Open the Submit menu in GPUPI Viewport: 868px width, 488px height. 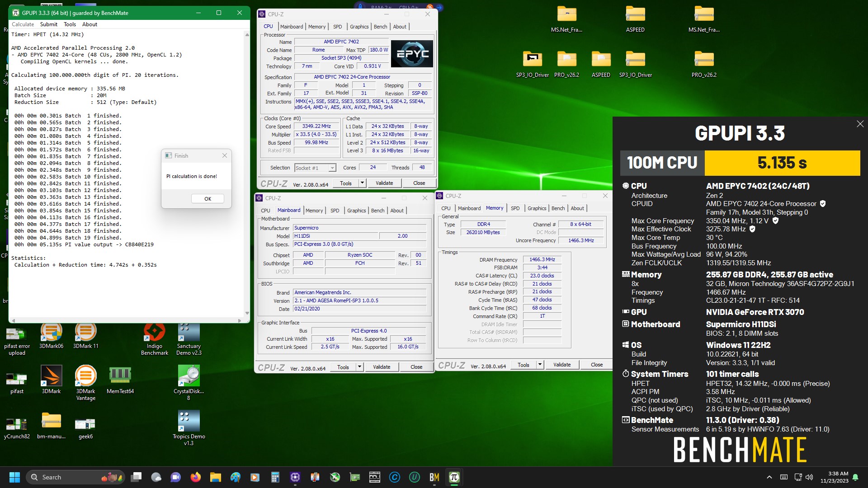[48, 24]
